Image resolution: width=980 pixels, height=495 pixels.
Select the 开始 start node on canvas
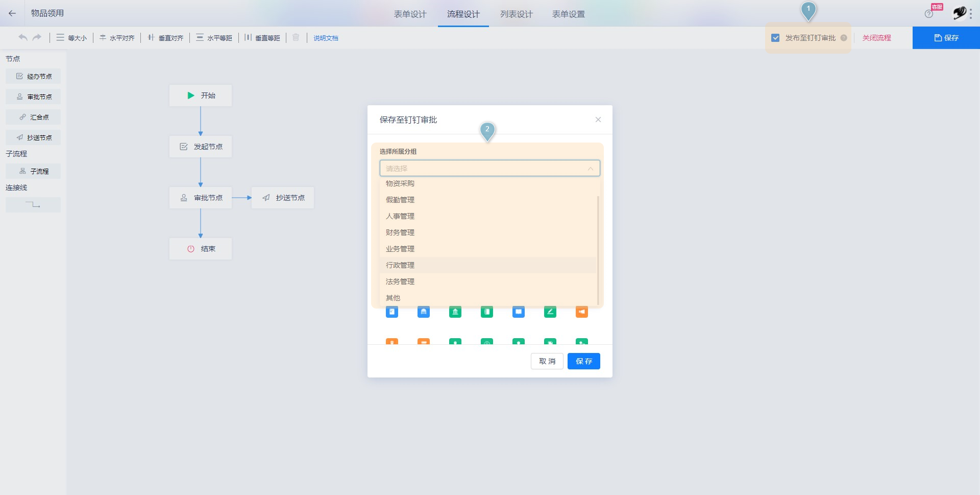pyautogui.click(x=201, y=96)
